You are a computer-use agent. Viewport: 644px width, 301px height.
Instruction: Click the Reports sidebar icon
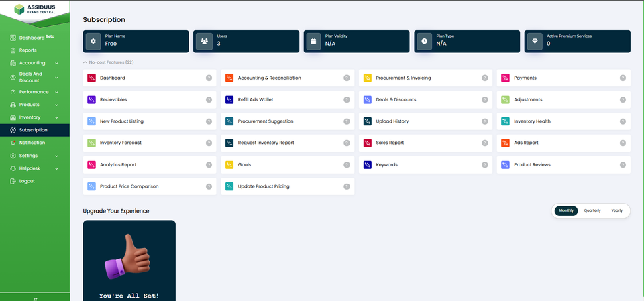coord(13,50)
